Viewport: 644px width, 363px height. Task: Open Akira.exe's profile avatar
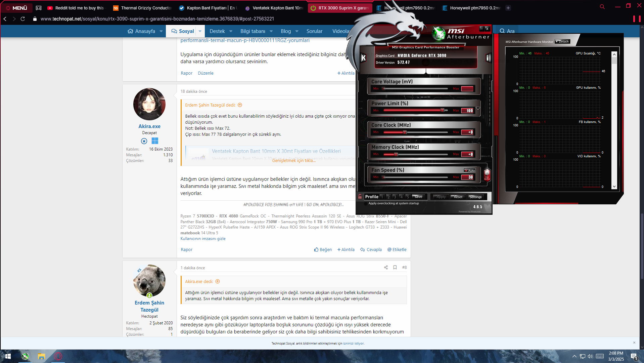coord(149,104)
